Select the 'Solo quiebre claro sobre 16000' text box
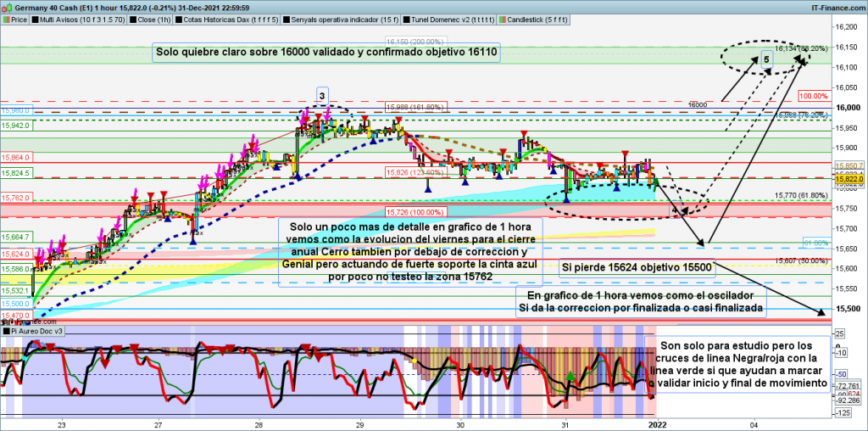 coord(326,53)
